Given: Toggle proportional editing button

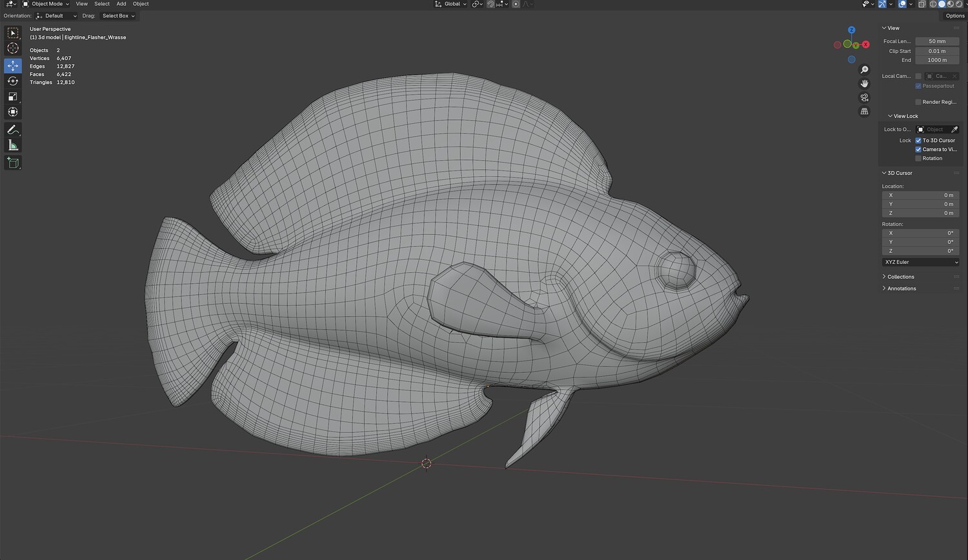Looking at the screenshot, I should pos(516,4).
